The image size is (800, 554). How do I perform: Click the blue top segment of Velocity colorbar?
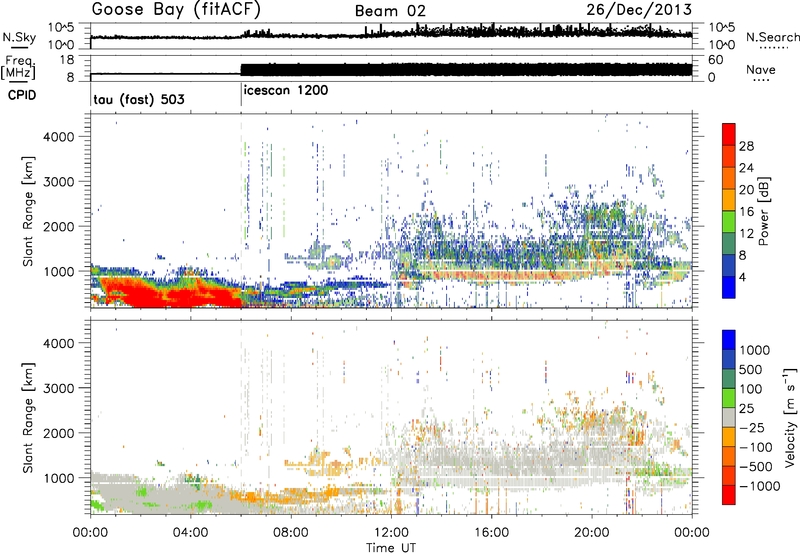pyautogui.click(x=729, y=340)
